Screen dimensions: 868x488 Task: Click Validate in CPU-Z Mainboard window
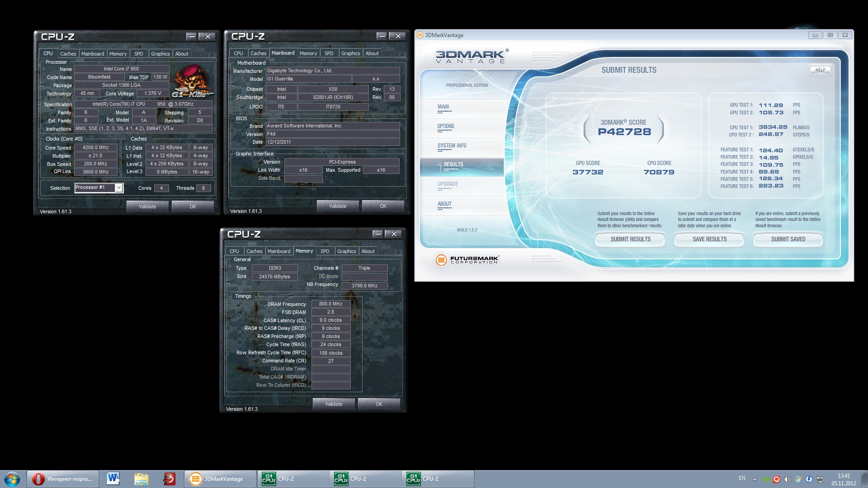[x=338, y=206]
